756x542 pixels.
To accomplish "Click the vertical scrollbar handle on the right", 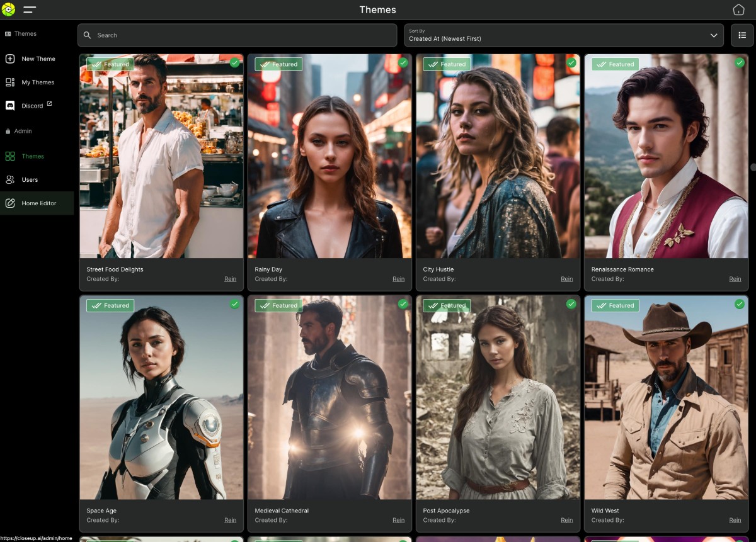I will pyautogui.click(x=753, y=167).
